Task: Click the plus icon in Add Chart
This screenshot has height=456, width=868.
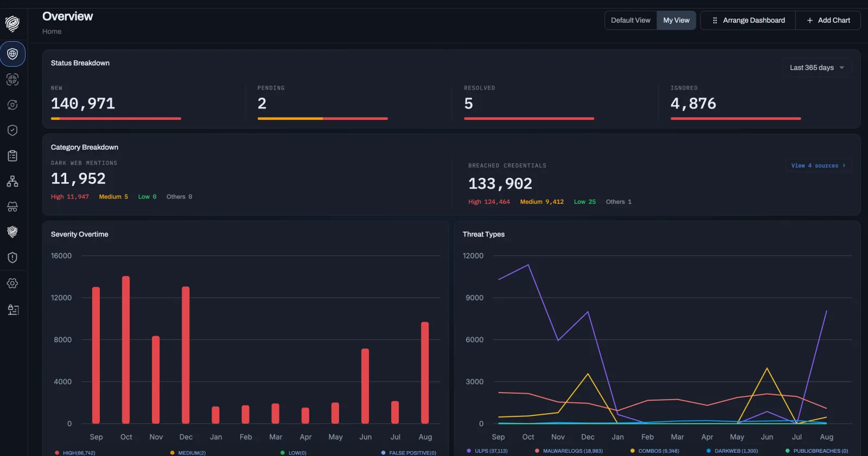Action: coord(810,20)
